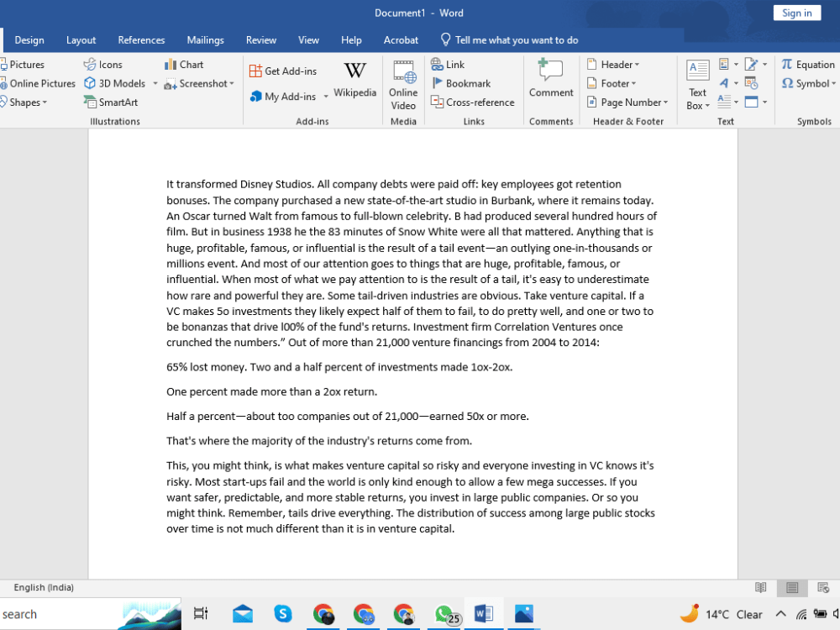
Task: Open the Acrobat tab
Action: click(x=401, y=40)
